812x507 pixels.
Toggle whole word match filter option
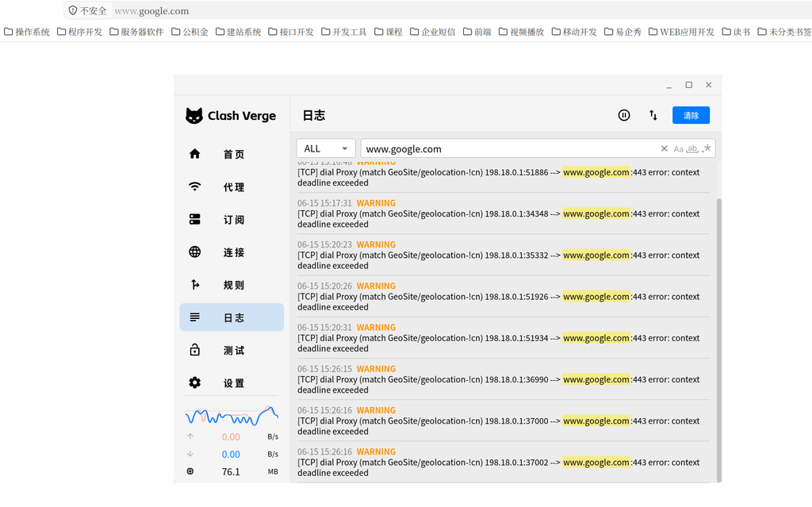point(692,149)
